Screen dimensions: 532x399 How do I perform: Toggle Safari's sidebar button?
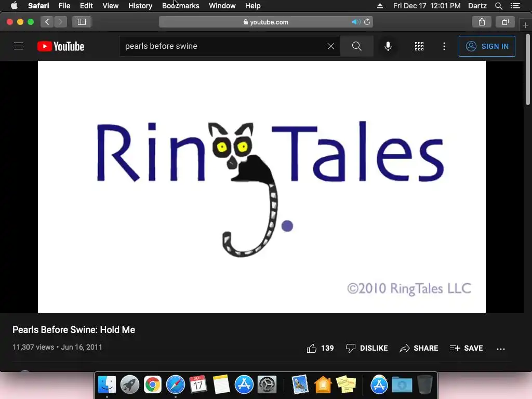pyautogui.click(x=82, y=22)
